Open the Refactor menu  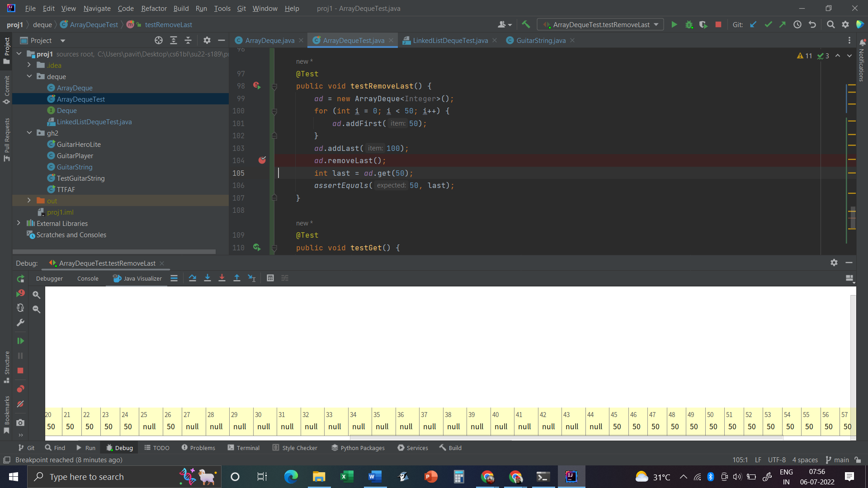(x=154, y=8)
